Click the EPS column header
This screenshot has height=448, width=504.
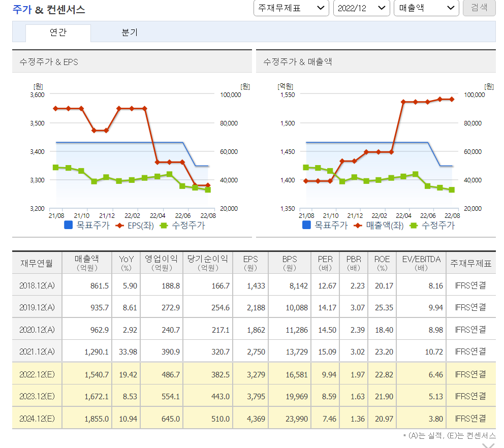pyautogui.click(x=250, y=263)
